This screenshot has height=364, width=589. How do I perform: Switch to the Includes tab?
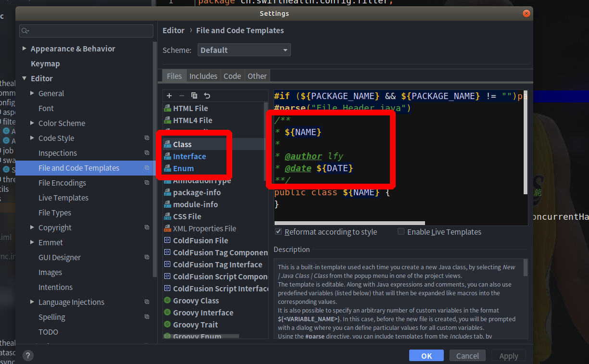click(203, 76)
